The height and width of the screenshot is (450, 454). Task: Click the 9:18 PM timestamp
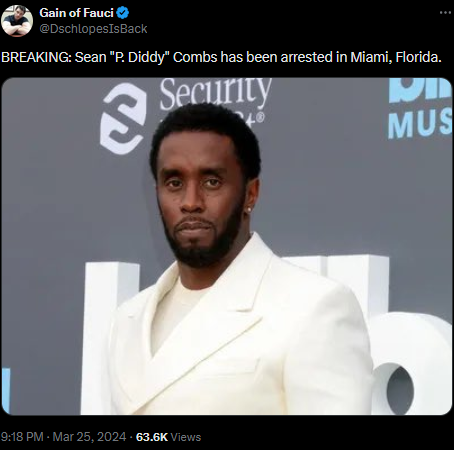click(x=22, y=437)
